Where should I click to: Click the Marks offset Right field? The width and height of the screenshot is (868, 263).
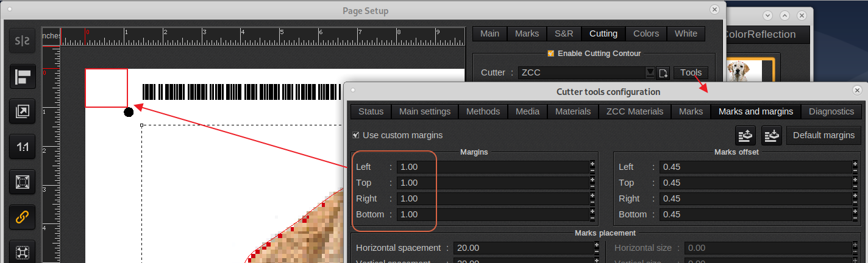755,198
